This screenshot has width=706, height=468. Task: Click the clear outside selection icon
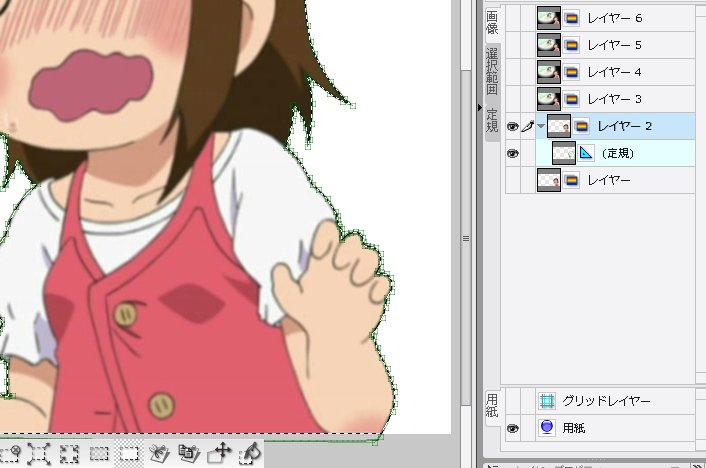pyautogui.click(x=129, y=454)
